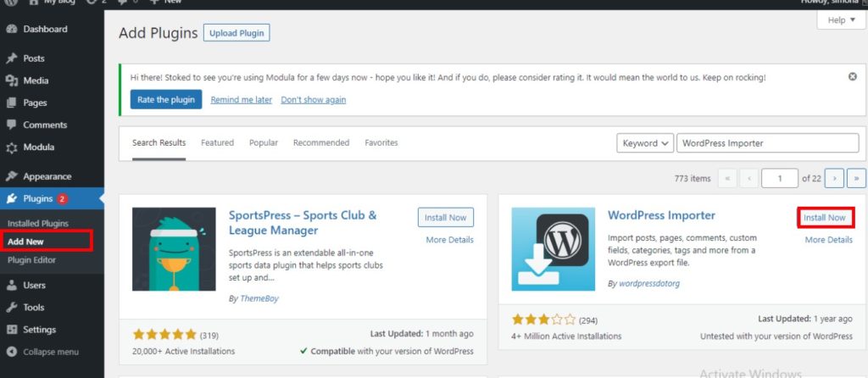
Task: Switch to the Featured tab
Action: tap(217, 142)
